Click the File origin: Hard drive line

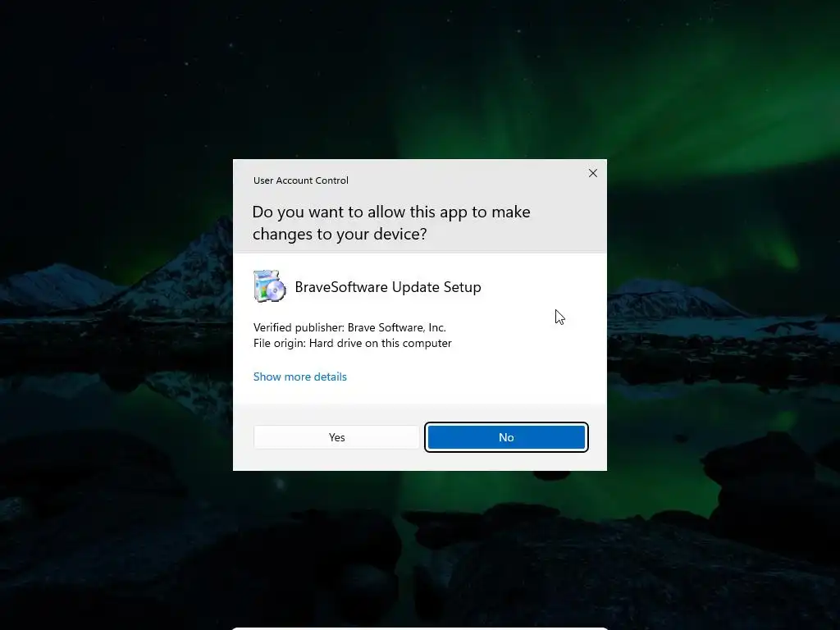tap(353, 343)
